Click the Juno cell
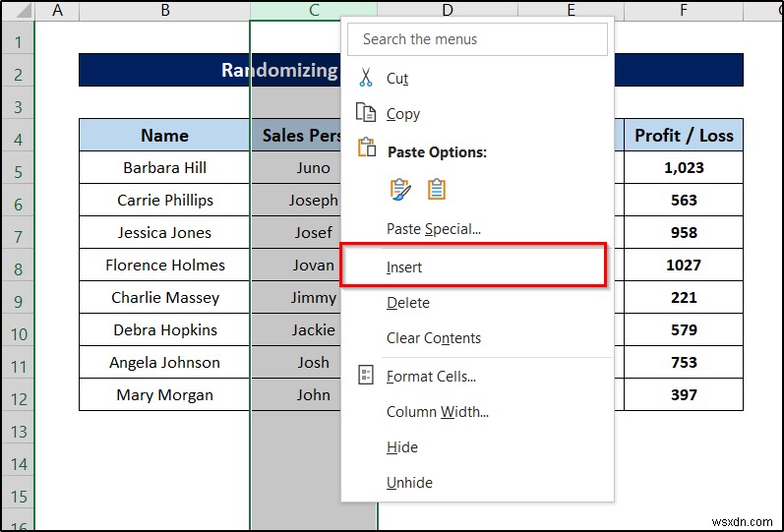Screen dimensions: 784x532 point(296,167)
